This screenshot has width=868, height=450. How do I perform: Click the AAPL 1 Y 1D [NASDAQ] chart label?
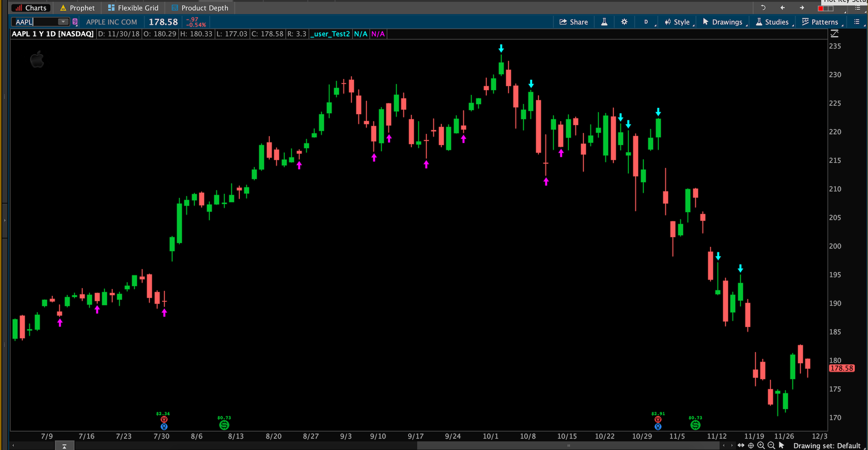click(x=53, y=34)
